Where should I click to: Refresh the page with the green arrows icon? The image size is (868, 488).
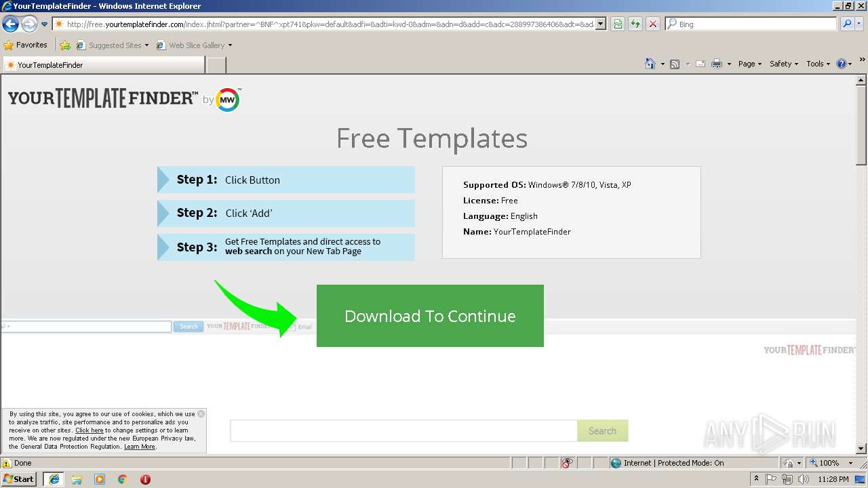635,24
